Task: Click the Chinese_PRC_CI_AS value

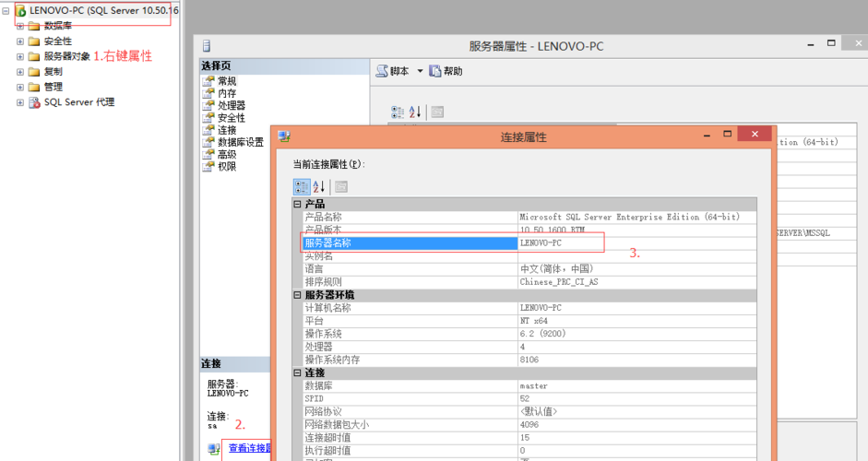Action: point(559,282)
